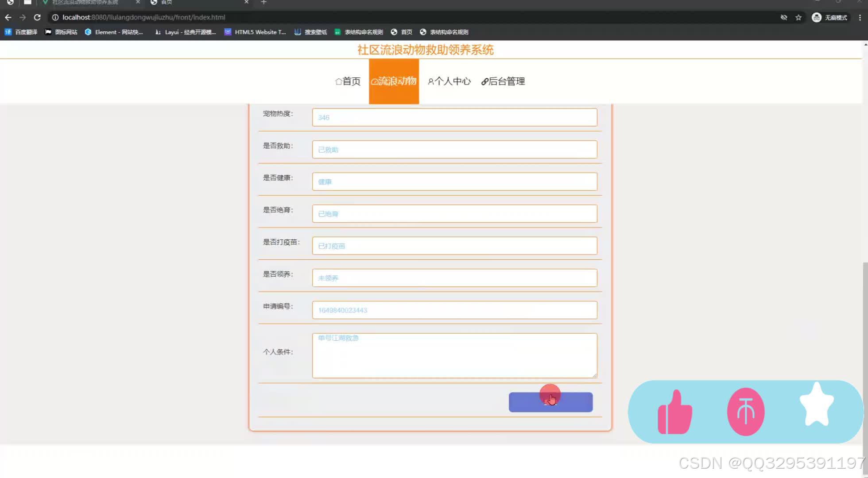Open HTML5 Website bookmark

click(x=255, y=32)
